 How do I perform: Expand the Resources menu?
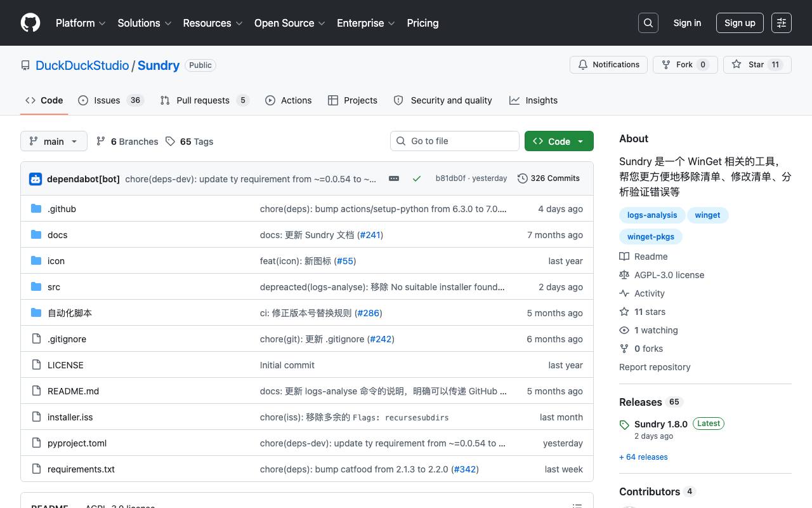213,23
